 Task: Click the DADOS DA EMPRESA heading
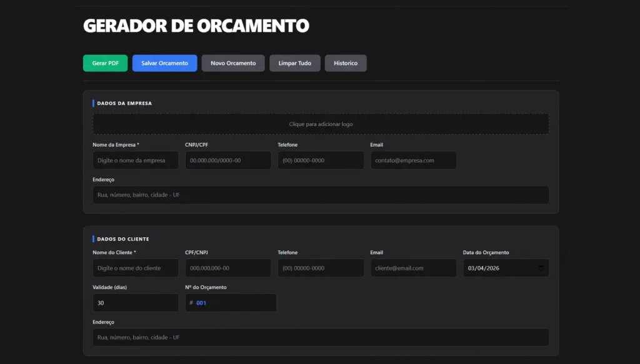tap(124, 103)
